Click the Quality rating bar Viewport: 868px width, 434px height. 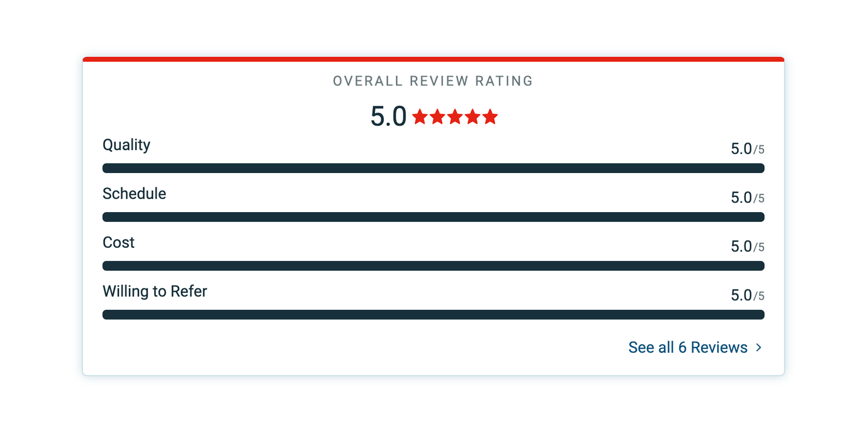433,168
